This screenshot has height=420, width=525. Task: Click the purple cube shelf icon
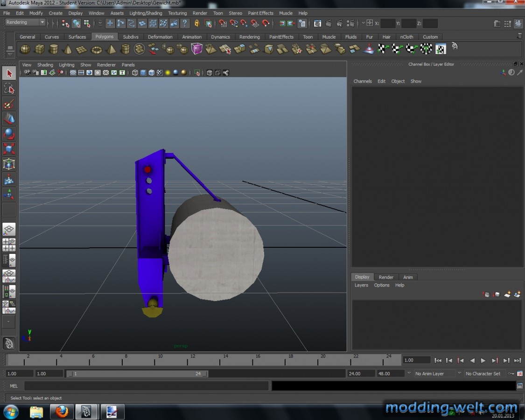click(x=196, y=49)
